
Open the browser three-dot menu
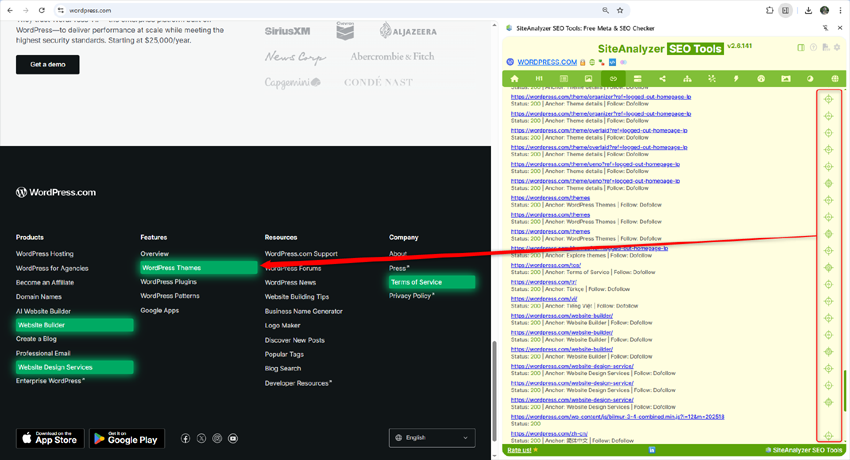click(x=840, y=10)
